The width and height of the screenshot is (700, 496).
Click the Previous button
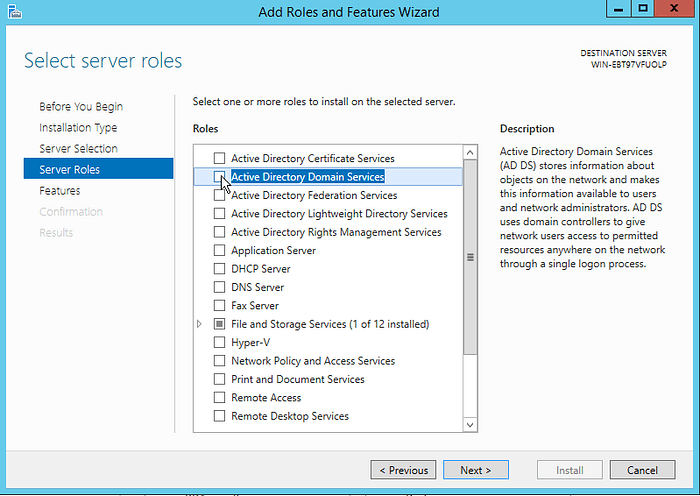[x=403, y=470]
